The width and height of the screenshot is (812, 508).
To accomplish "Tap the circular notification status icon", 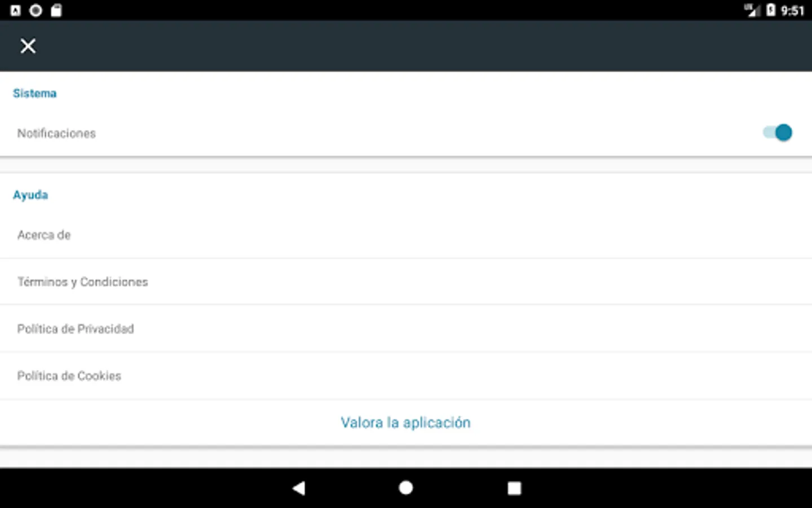I will (x=36, y=10).
